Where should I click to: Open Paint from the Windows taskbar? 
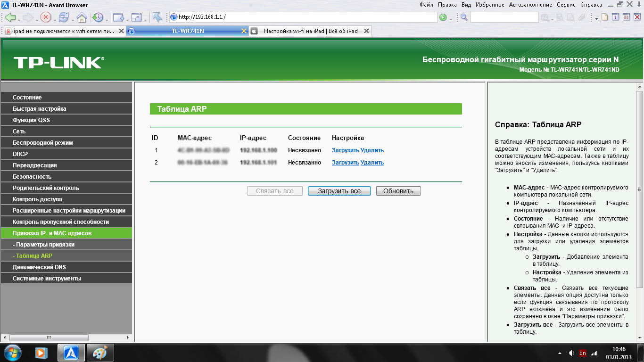click(x=100, y=353)
